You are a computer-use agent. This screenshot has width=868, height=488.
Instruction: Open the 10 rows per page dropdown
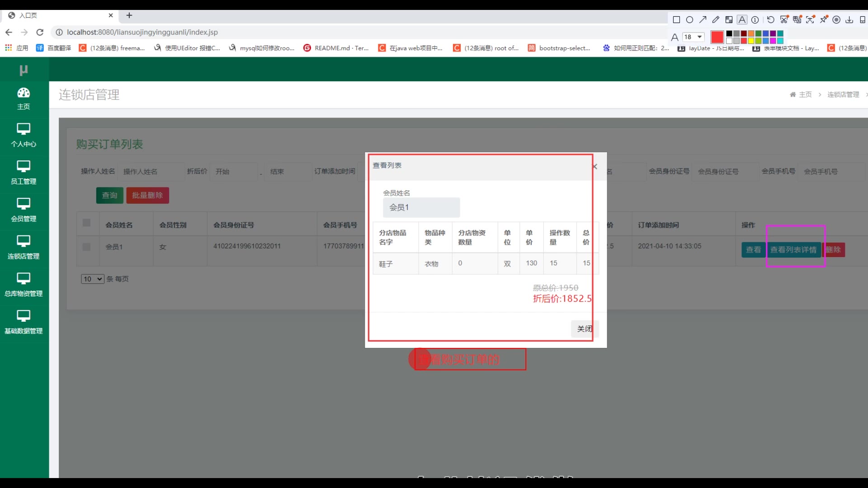pos(92,279)
